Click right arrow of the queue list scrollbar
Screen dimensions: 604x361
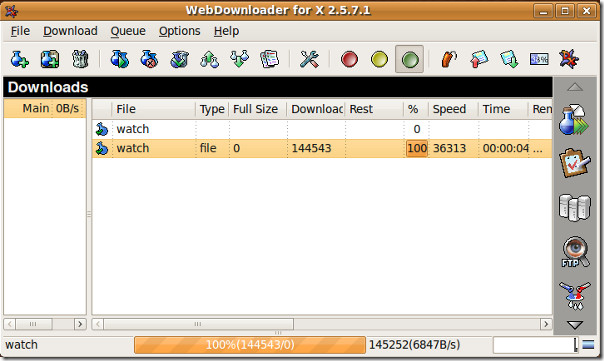pos(80,324)
